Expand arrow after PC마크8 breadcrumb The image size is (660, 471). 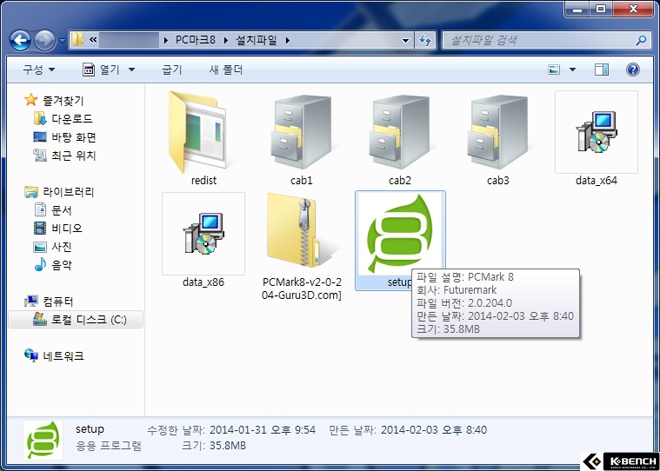click(x=226, y=40)
